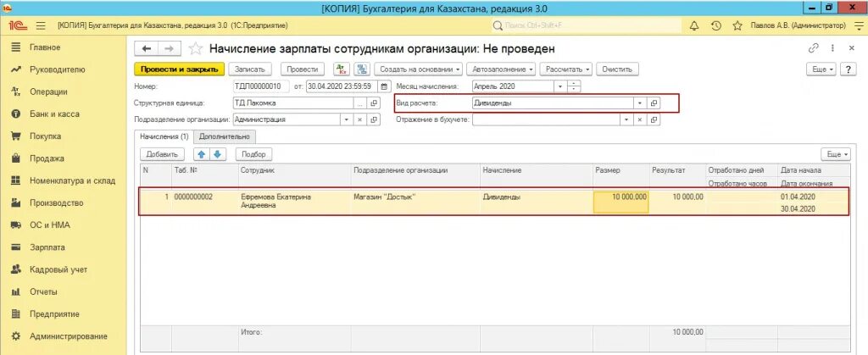This screenshot has height=355, width=868.
Task: Open the date calendar picker
Action: click(x=383, y=86)
